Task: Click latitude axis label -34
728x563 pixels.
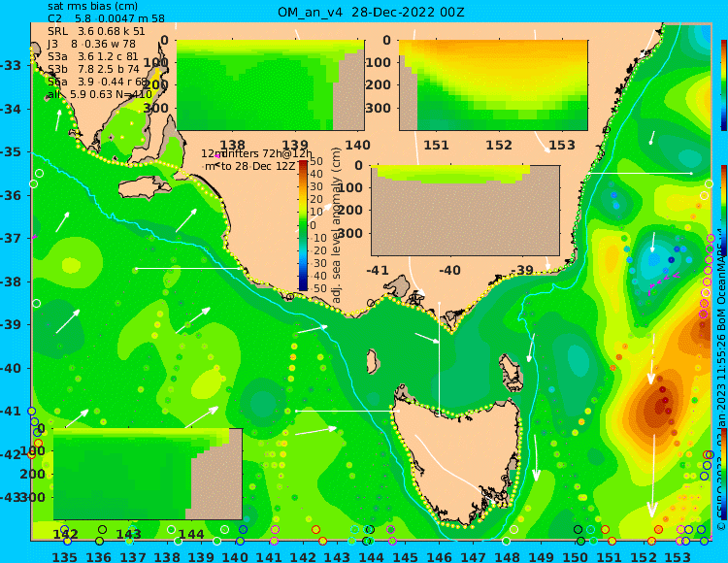Action: point(11,109)
